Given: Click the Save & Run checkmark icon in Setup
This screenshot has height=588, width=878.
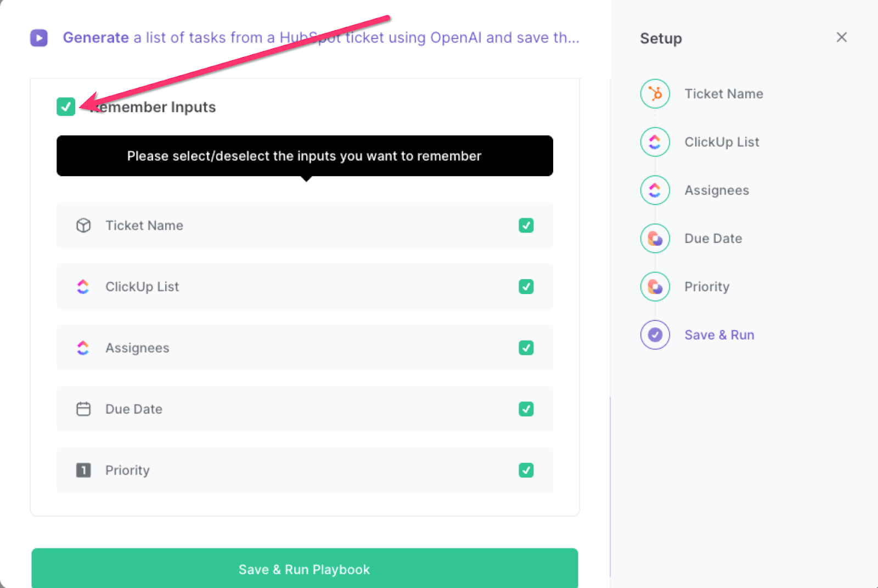Looking at the screenshot, I should [x=655, y=335].
